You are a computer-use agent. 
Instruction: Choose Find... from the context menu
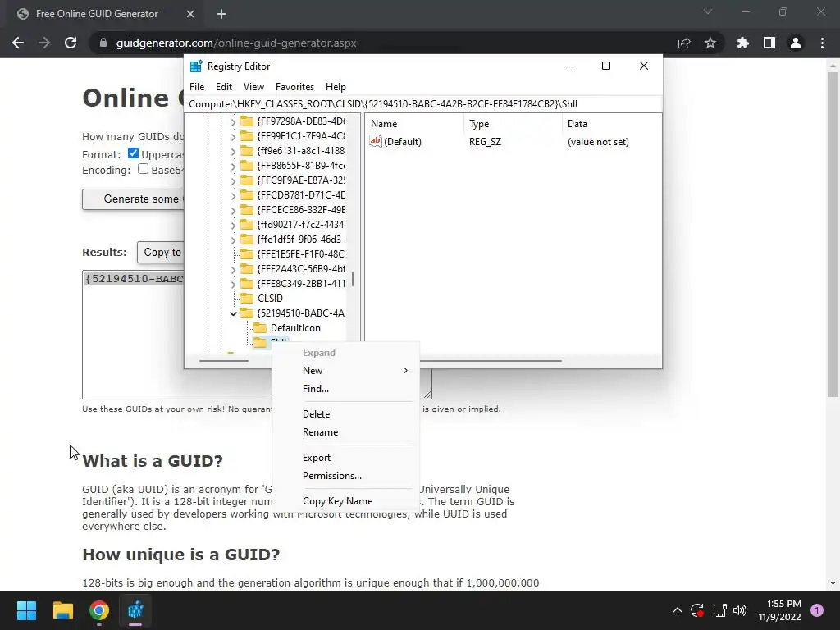point(345,389)
